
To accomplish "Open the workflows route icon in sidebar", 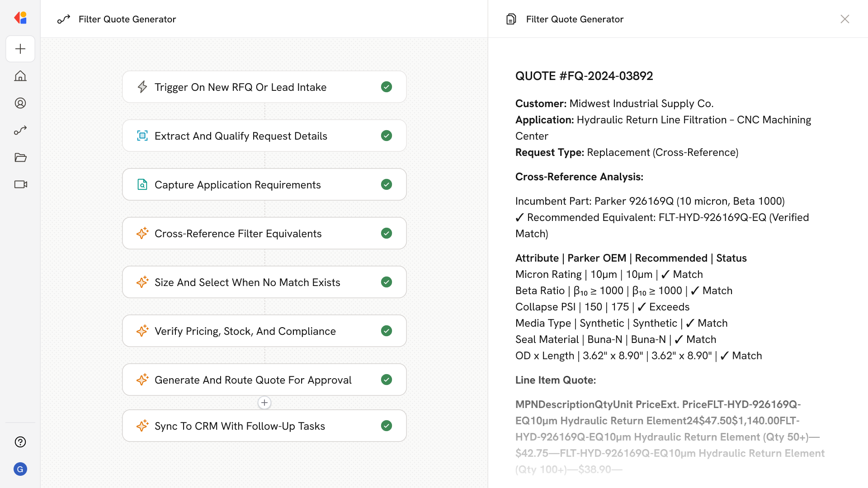I will tap(20, 130).
